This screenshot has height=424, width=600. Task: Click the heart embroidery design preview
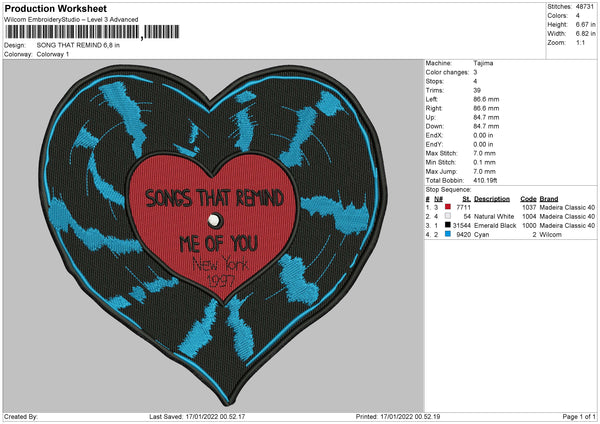pyautogui.click(x=213, y=234)
